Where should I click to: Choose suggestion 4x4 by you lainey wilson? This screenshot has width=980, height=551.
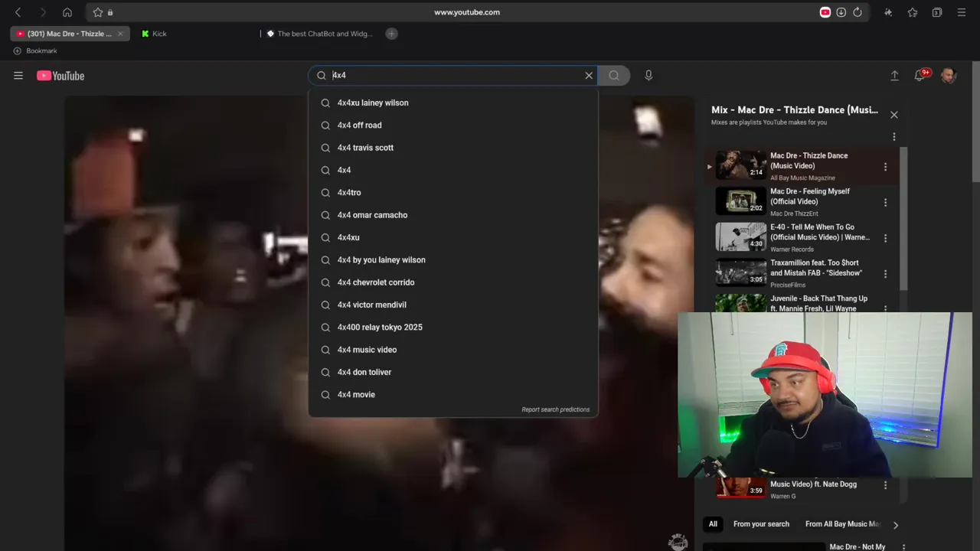click(453, 260)
